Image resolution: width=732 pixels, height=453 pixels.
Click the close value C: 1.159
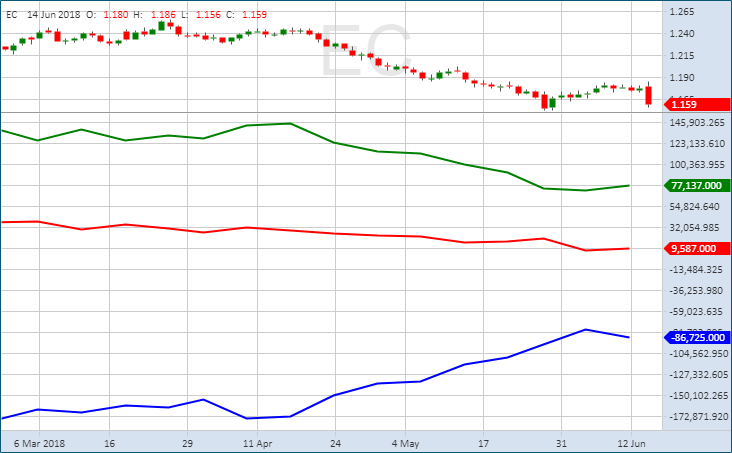pos(252,15)
